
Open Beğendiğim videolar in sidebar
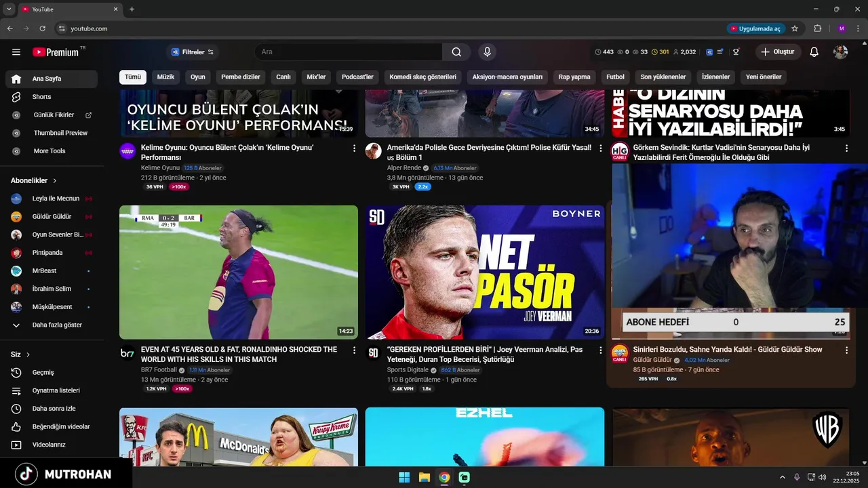(52, 426)
